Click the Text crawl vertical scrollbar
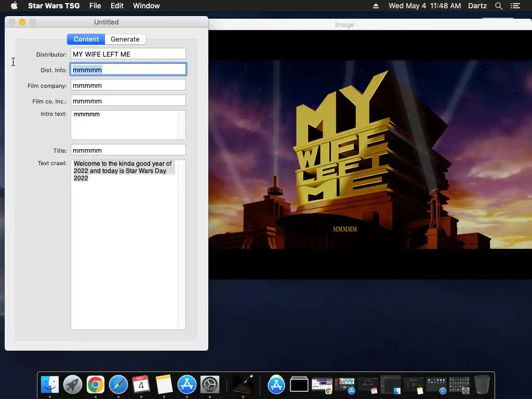The image size is (532, 399). (x=182, y=244)
